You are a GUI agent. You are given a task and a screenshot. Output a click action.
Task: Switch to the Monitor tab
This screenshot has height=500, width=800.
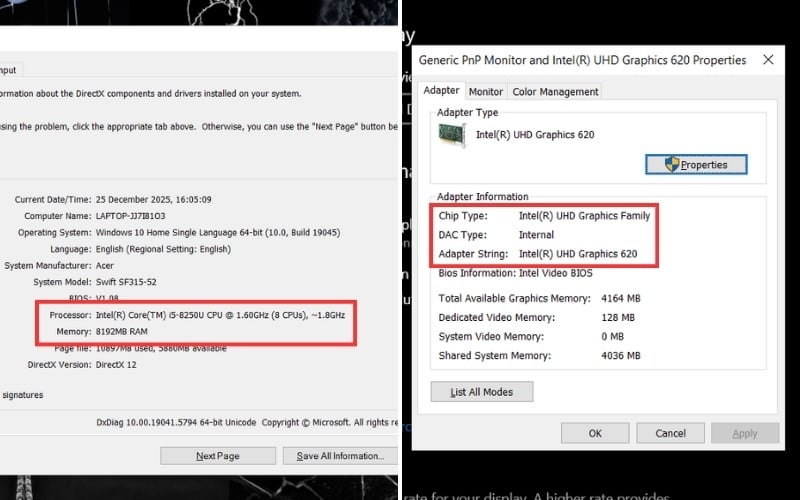click(485, 92)
